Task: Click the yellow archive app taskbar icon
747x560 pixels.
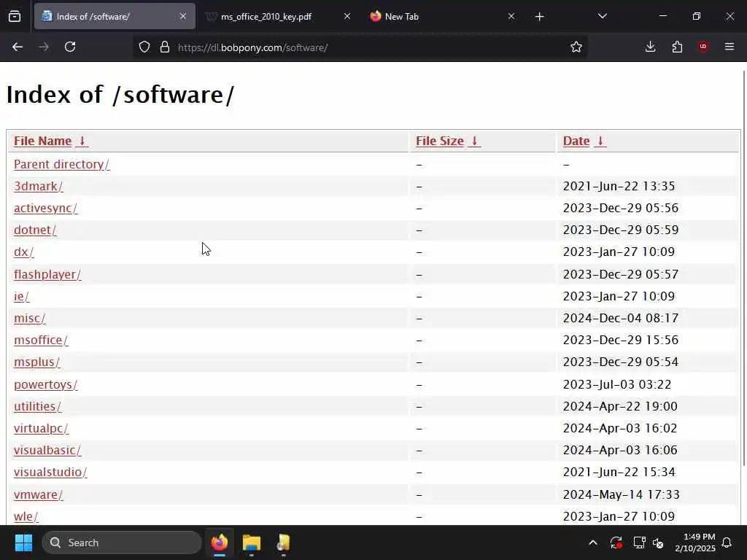Action: pos(284,542)
